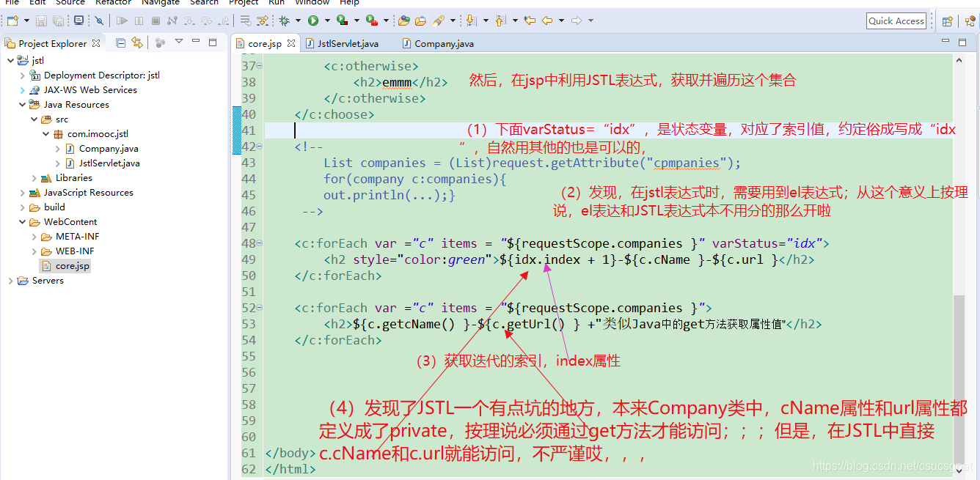Open the Refactor menu
Viewport: 980px width, 480px height.
(x=114, y=2)
